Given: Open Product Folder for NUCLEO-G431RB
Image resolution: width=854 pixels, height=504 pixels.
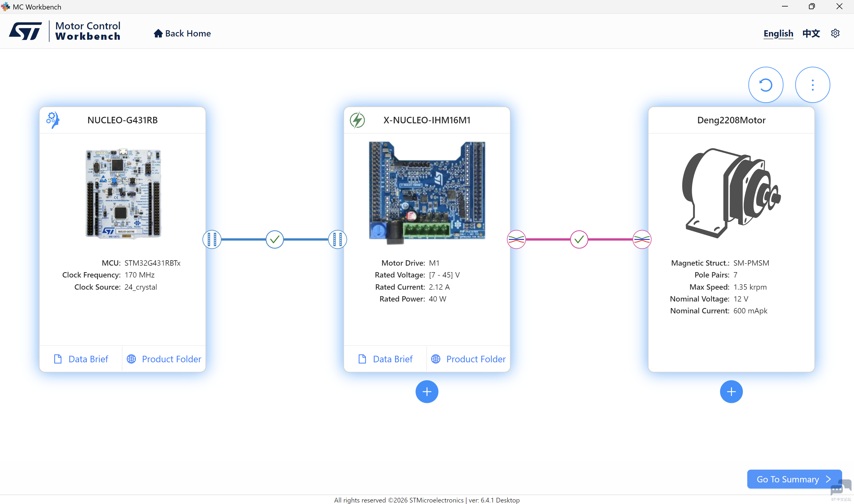Looking at the screenshot, I should click(x=164, y=359).
